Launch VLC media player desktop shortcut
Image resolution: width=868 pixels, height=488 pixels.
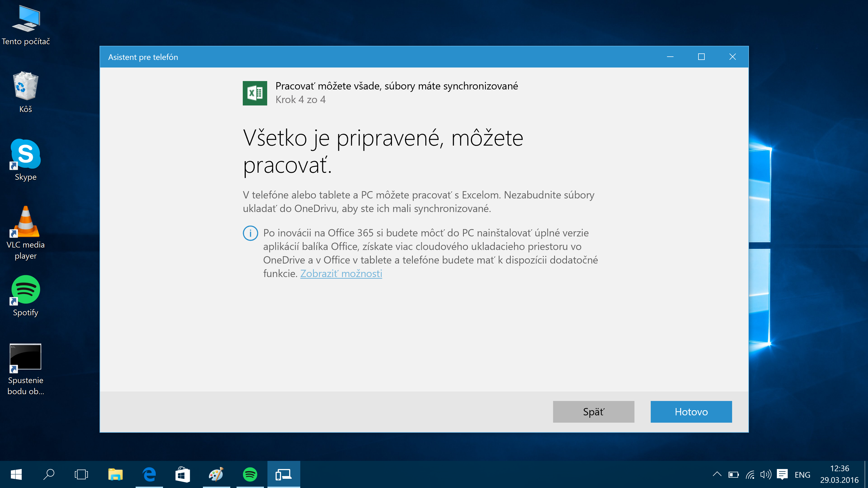pyautogui.click(x=25, y=233)
